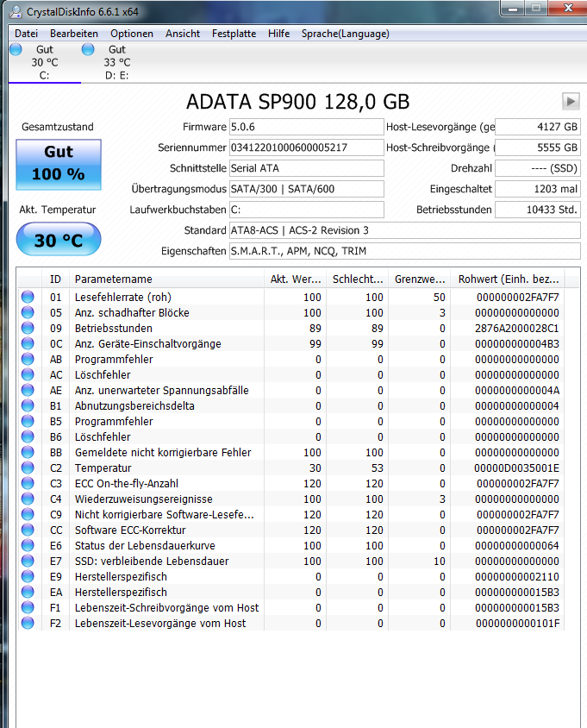
Task: Click status orb for Status der Lebensdauerkurve
Action: point(28,545)
